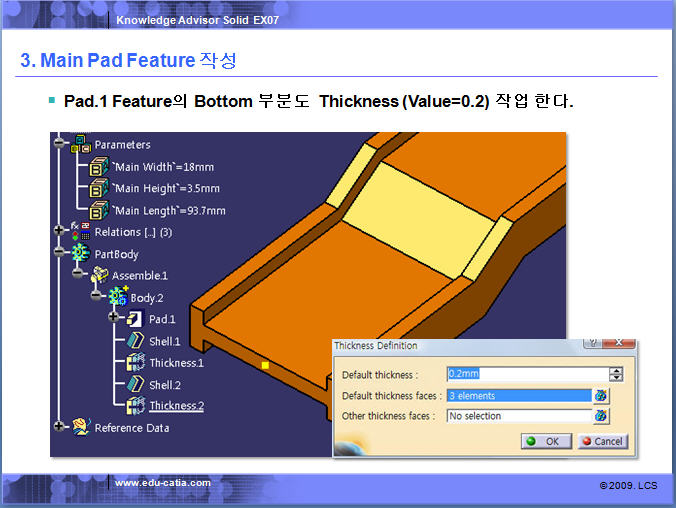The height and width of the screenshot is (508, 676).
Task: Select the Other thickness faces field
Action: click(x=520, y=416)
